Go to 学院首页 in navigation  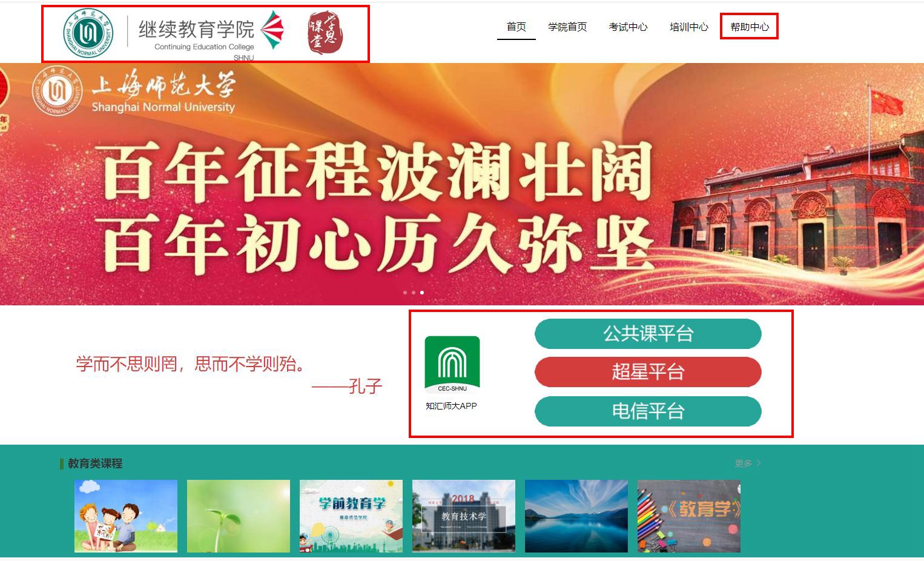tap(567, 27)
